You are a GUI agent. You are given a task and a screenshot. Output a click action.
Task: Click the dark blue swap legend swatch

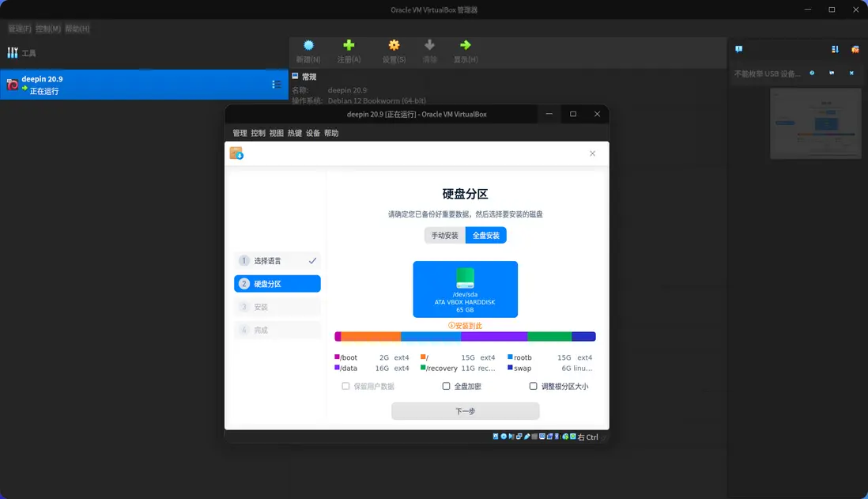pyautogui.click(x=510, y=367)
